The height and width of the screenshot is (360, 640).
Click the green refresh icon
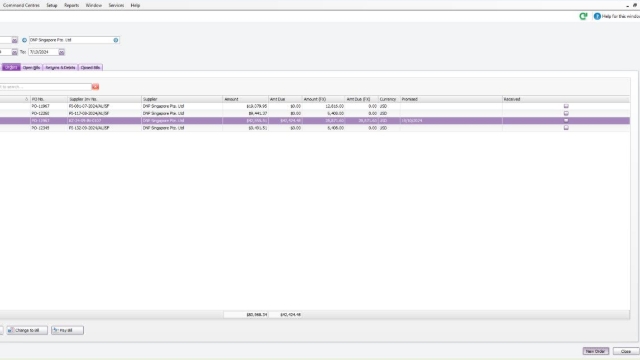(583, 16)
